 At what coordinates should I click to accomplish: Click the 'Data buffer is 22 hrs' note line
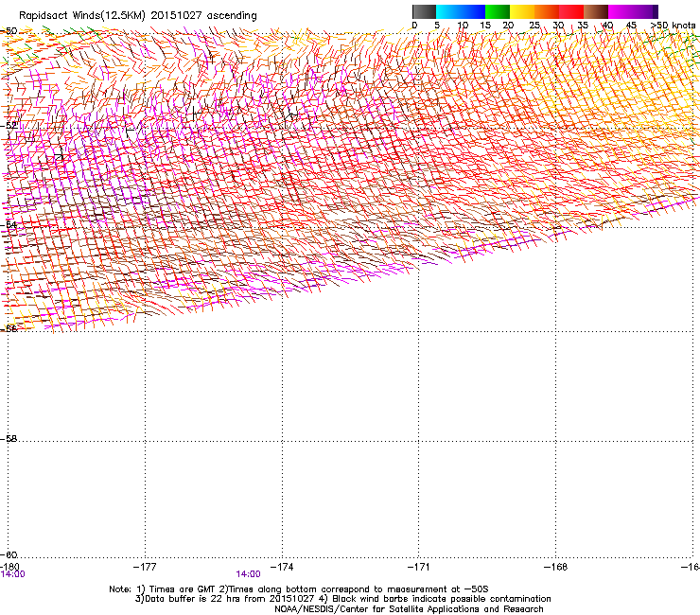pyautogui.click(x=342, y=599)
